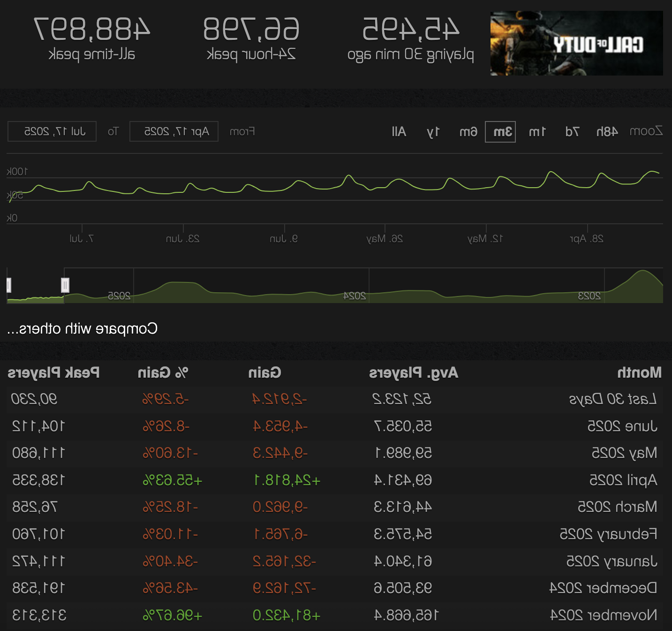Select the November 2024 row label

click(604, 616)
